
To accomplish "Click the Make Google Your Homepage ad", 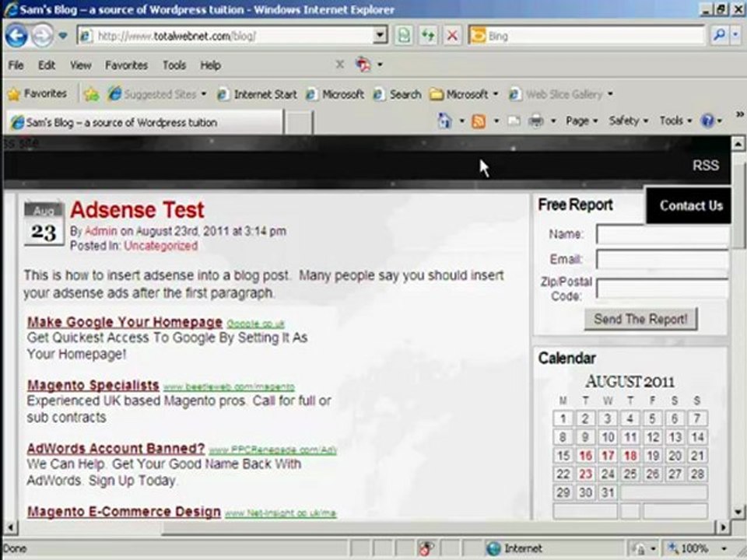I will click(124, 322).
